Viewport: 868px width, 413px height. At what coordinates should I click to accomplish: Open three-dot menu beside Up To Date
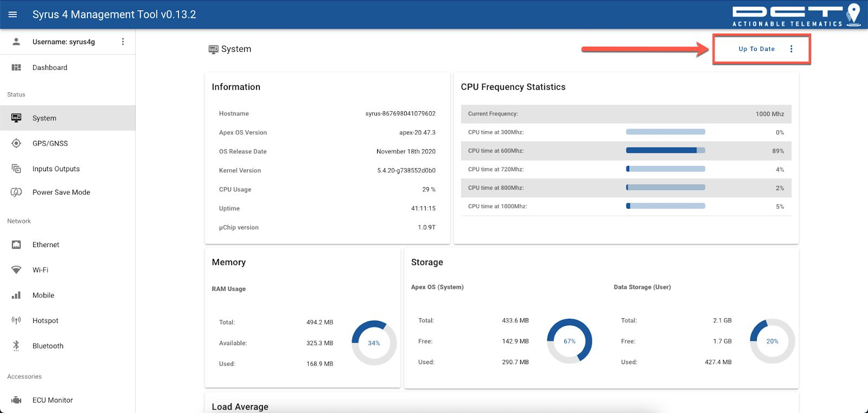(x=792, y=49)
